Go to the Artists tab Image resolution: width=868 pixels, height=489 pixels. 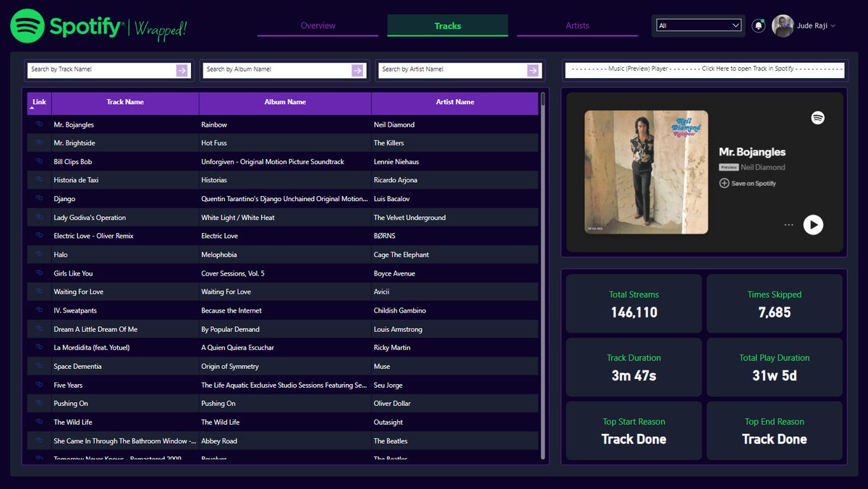tap(577, 25)
